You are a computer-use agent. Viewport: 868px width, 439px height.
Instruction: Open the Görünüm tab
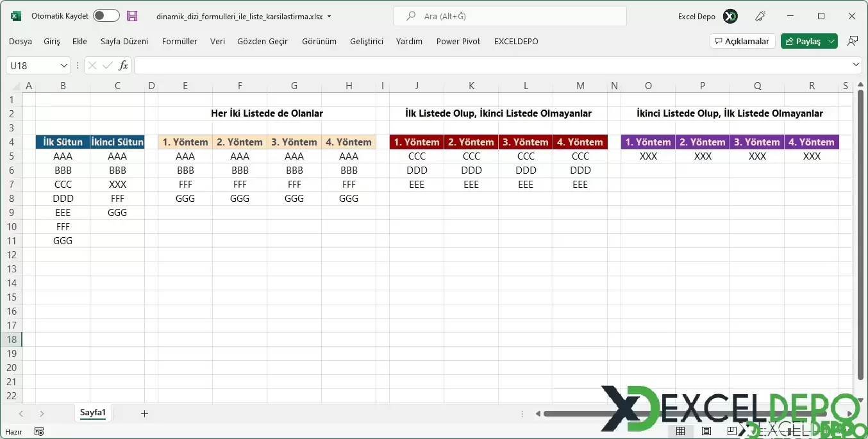319,41
